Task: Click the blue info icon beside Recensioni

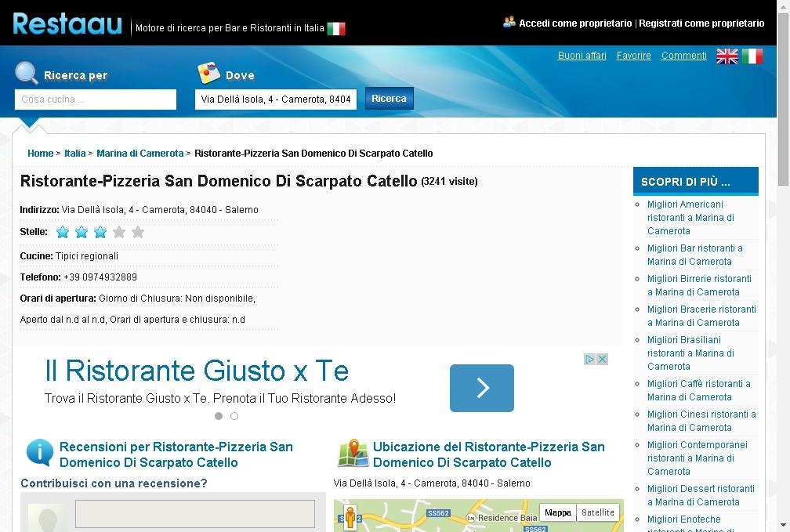Action: pos(40,452)
